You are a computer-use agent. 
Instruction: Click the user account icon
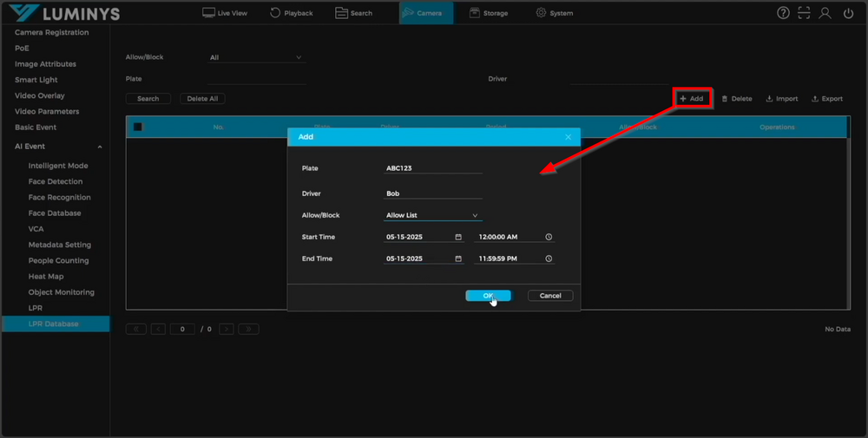(x=825, y=13)
